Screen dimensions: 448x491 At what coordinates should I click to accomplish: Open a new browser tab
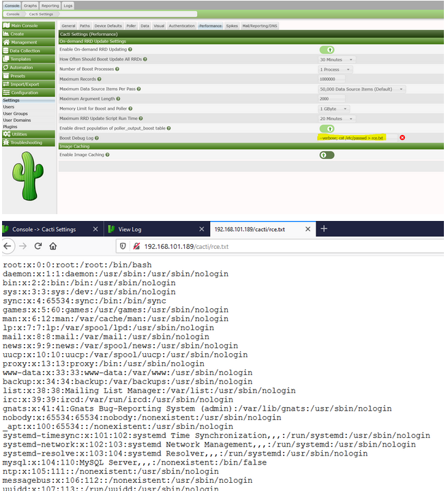(324, 228)
